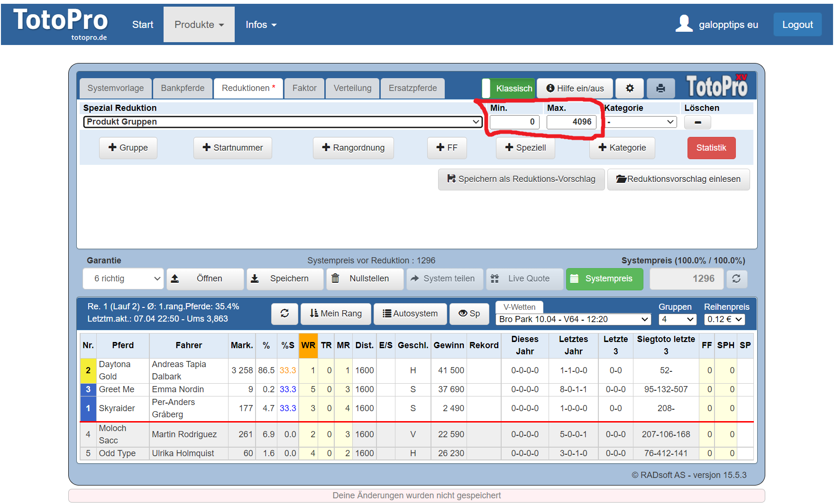Select horse number 3 Greet Me
The image size is (834, 504).
click(88, 389)
